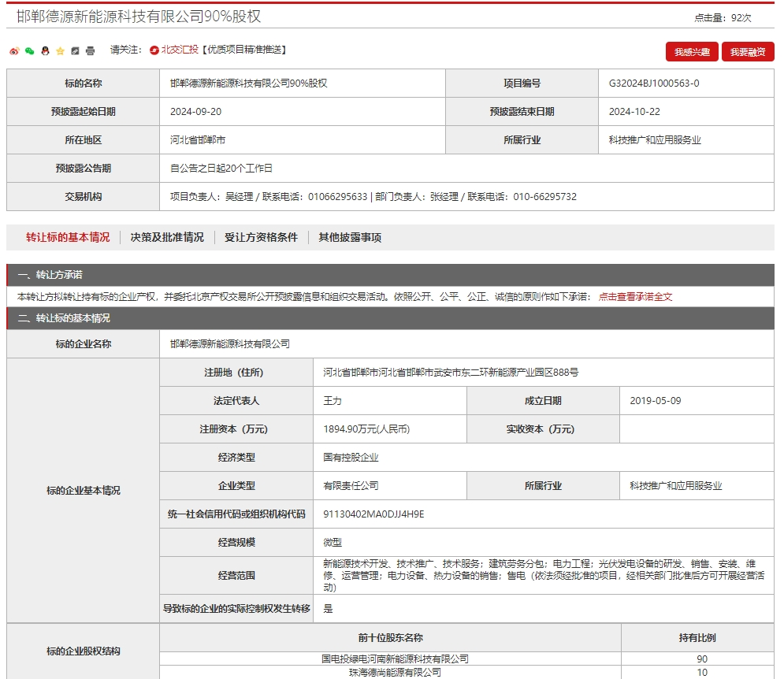Select project number G32024BJ1000563-0
The image size is (784, 679).
(x=654, y=83)
